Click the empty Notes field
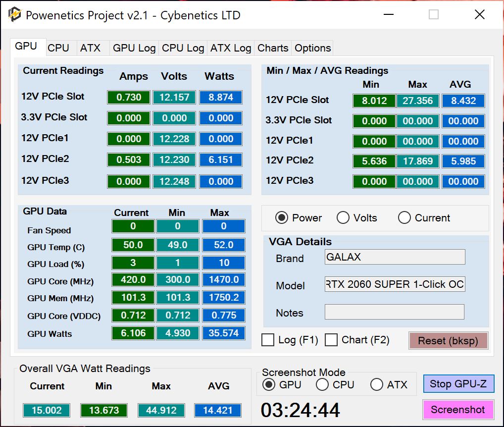The height and width of the screenshot is (427, 504). pyautogui.click(x=395, y=312)
